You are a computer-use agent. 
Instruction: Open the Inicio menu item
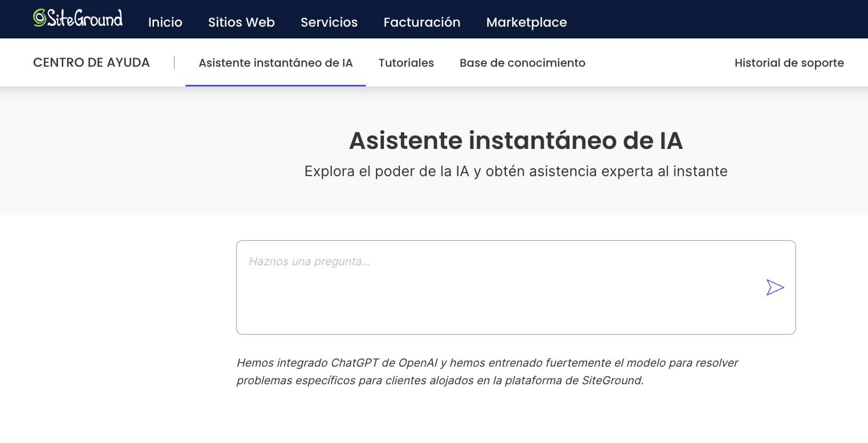[165, 22]
